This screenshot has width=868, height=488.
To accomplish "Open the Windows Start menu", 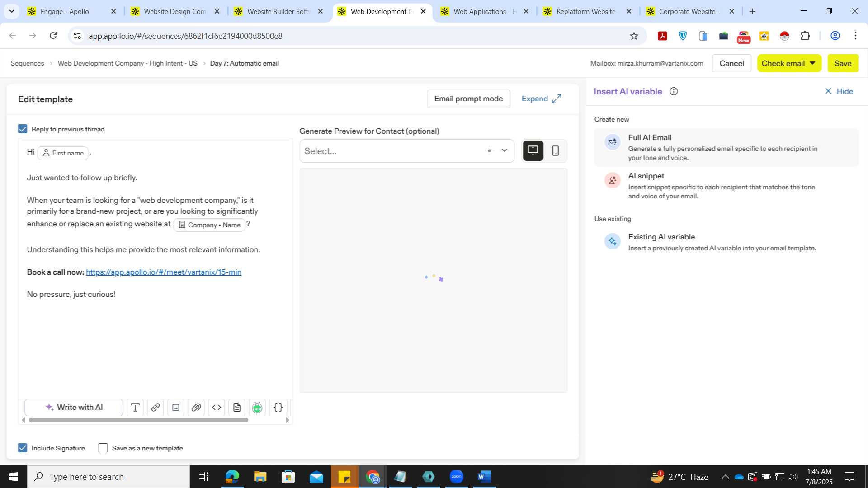I will pyautogui.click(x=14, y=477).
